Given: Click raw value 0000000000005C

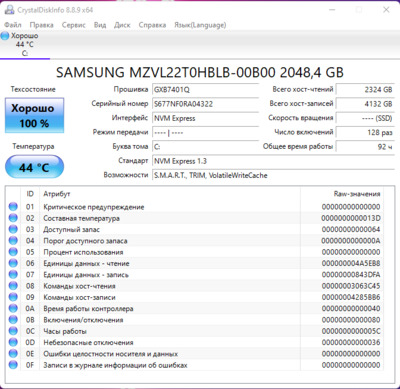Looking at the screenshot, I should [351, 331].
